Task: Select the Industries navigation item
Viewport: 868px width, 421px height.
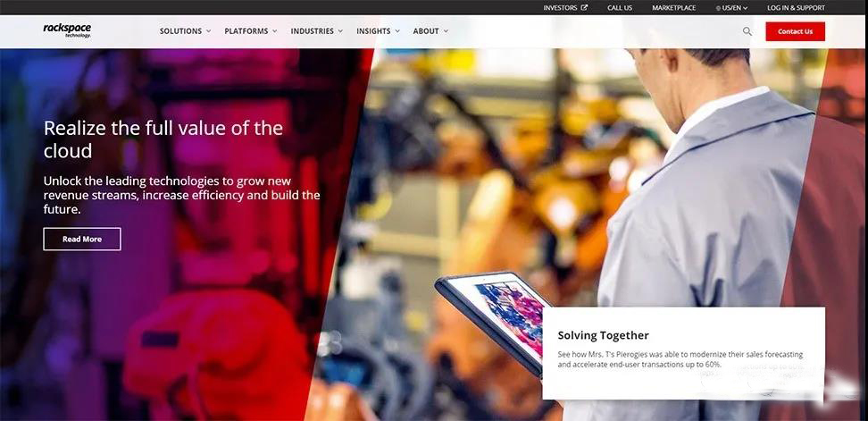Action: (313, 31)
